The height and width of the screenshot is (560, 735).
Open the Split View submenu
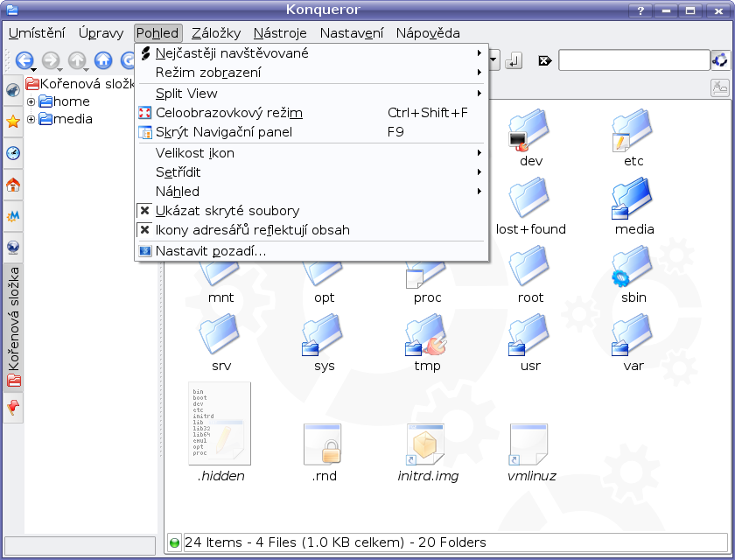[x=311, y=94]
